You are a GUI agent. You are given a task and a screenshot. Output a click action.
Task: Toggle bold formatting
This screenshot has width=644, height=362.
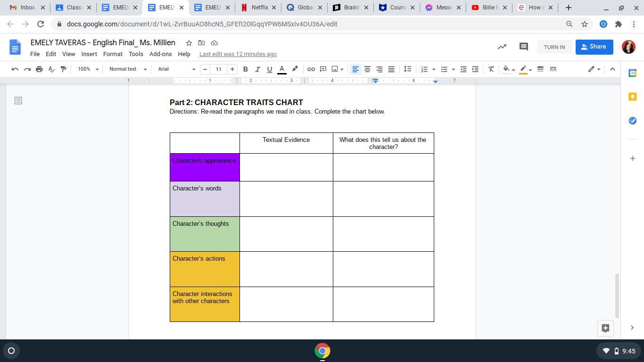pos(245,69)
